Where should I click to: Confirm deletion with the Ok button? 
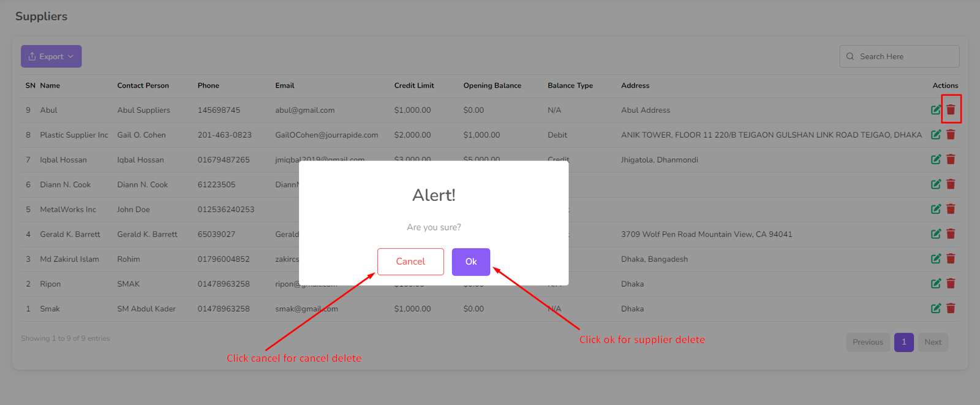[x=470, y=262]
